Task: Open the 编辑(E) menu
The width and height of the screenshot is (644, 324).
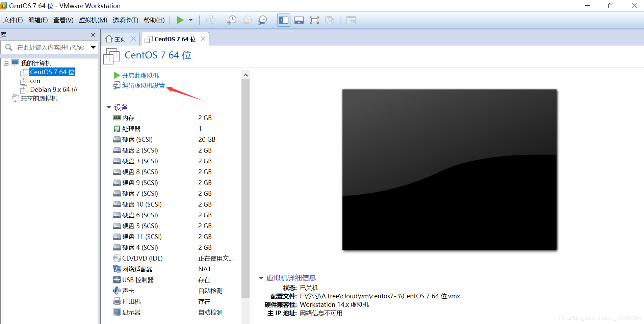Action: [x=38, y=20]
